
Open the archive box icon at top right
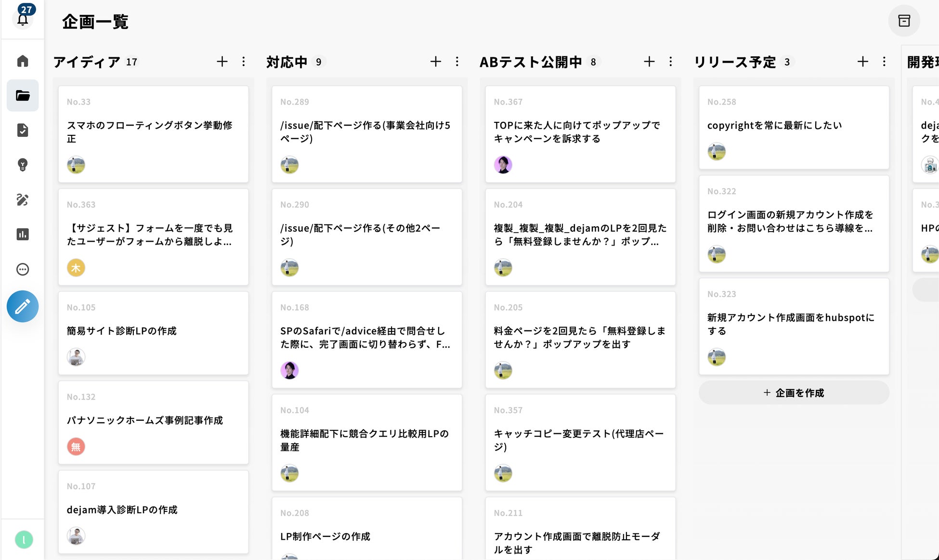pos(904,21)
